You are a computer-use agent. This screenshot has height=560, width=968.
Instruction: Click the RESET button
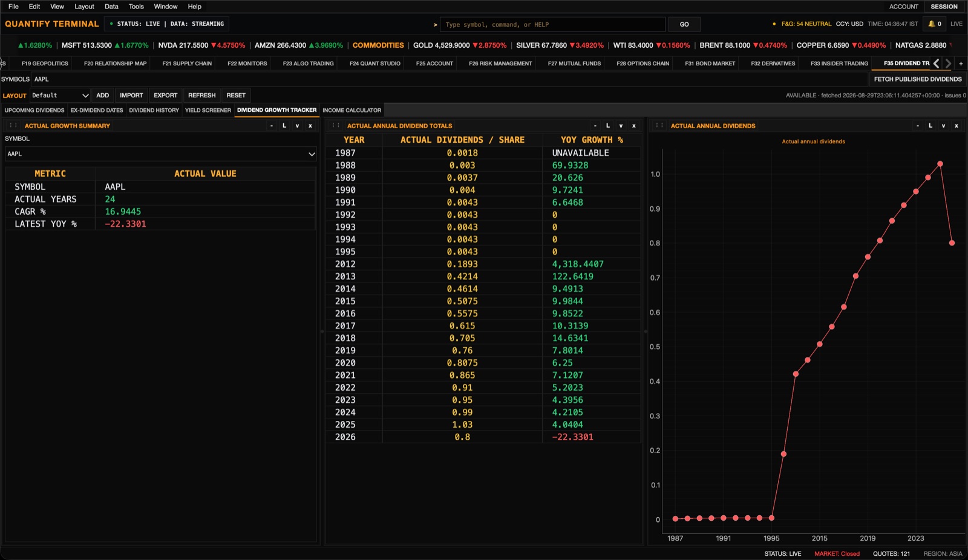(236, 96)
